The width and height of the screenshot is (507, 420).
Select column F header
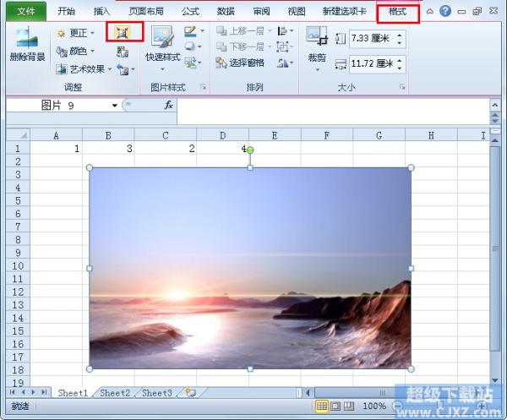coord(327,135)
